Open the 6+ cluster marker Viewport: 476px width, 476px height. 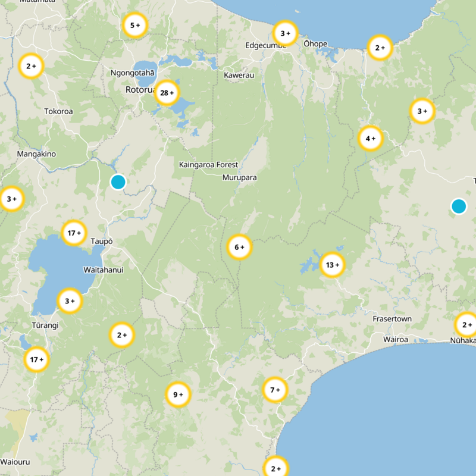(x=240, y=247)
